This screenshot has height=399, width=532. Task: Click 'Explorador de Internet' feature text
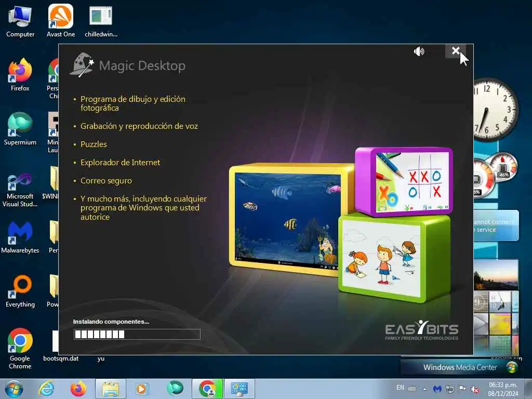pos(120,163)
